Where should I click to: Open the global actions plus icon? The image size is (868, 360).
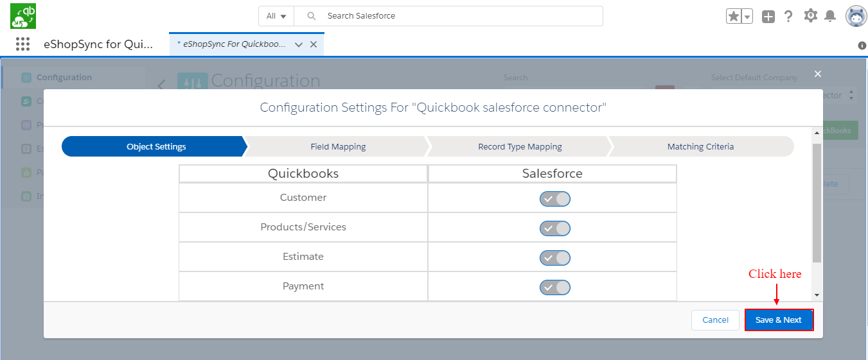[x=768, y=17]
